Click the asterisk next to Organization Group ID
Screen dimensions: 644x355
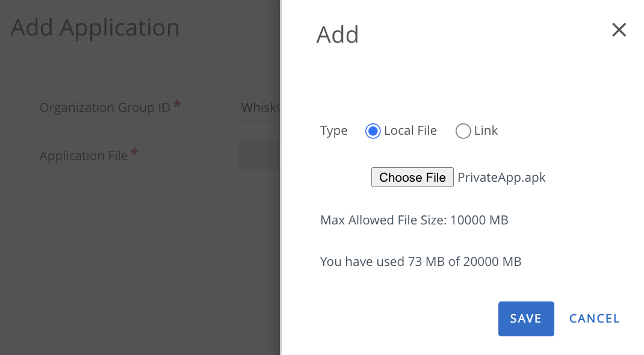pos(177,103)
